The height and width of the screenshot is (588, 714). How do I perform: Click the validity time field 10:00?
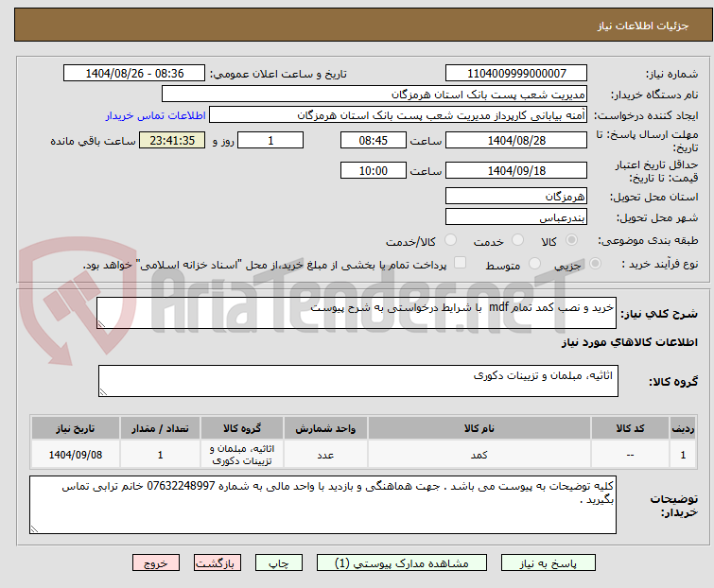click(x=373, y=170)
